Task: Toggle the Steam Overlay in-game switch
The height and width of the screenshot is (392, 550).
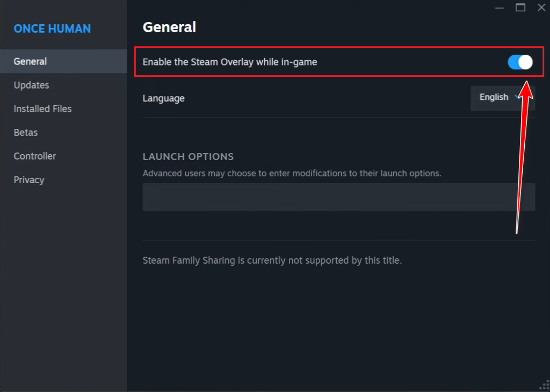Action: (x=520, y=62)
